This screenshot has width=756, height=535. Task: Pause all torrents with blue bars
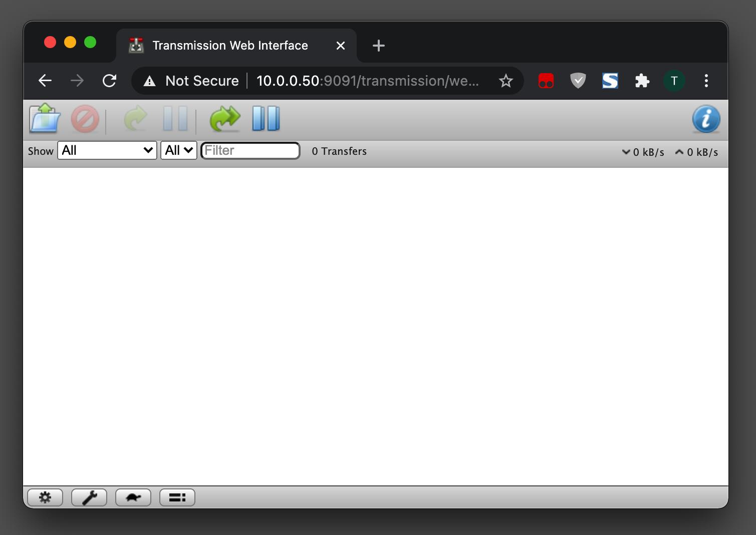(x=266, y=119)
